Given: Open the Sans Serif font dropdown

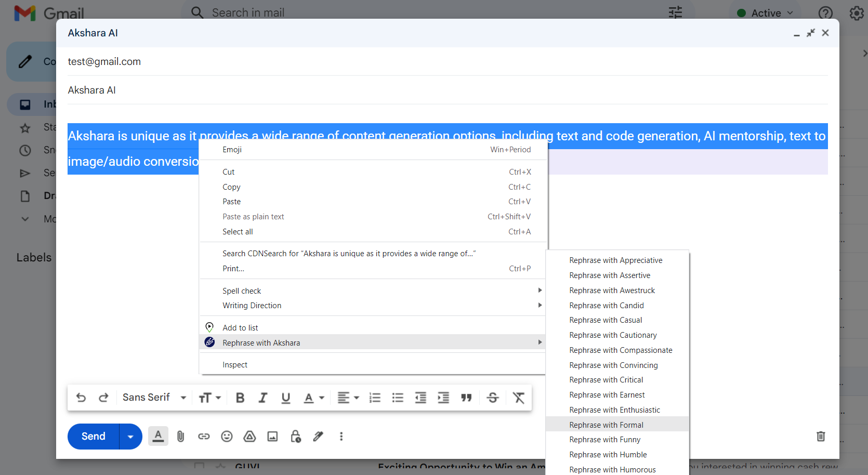Looking at the screenshot, I should (154, 398).
